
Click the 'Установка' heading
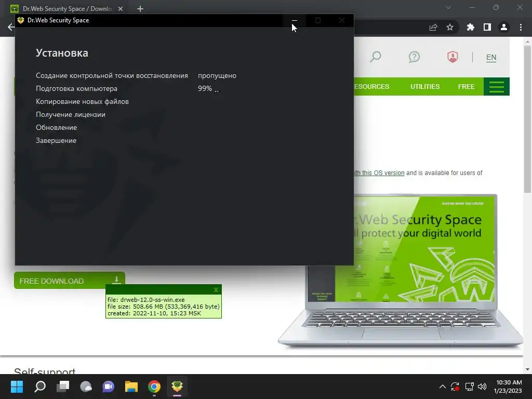point(62,53)
